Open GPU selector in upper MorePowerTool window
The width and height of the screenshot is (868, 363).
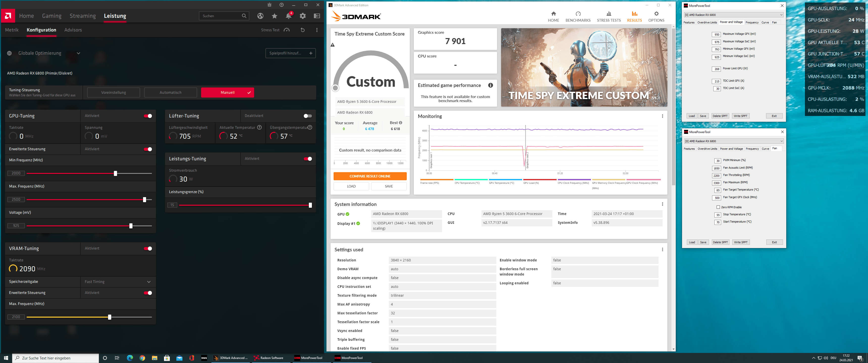click(x=733, y=15)
